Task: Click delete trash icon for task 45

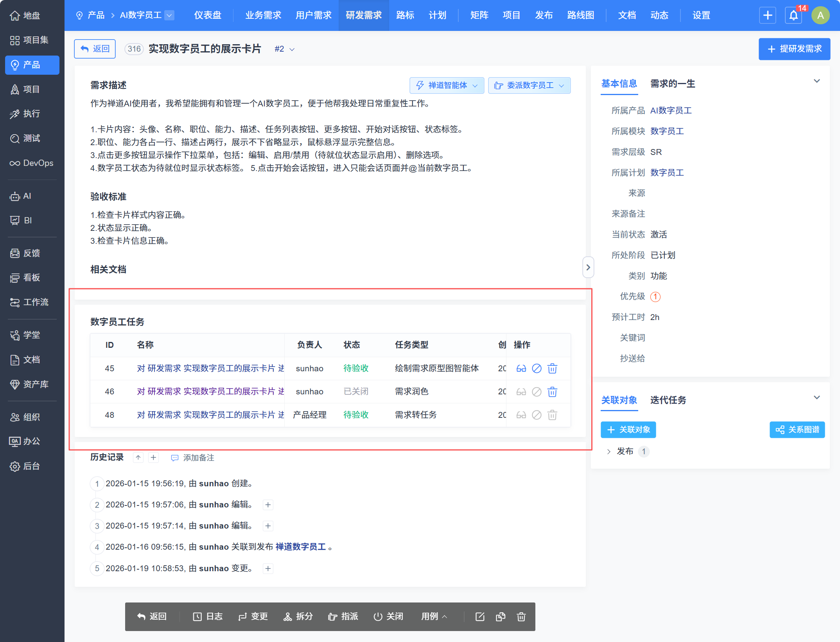Action: pyautogui.click(x=552, y=368)
